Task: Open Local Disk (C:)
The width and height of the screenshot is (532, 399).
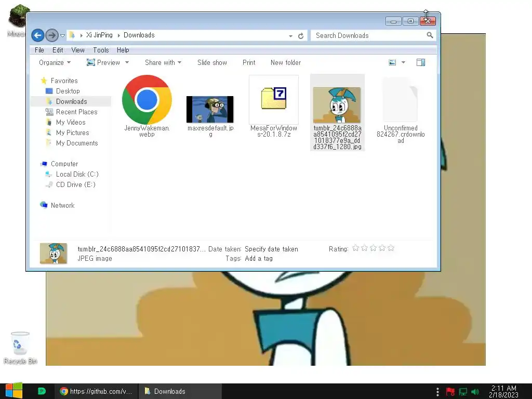Action: [77, 174]
